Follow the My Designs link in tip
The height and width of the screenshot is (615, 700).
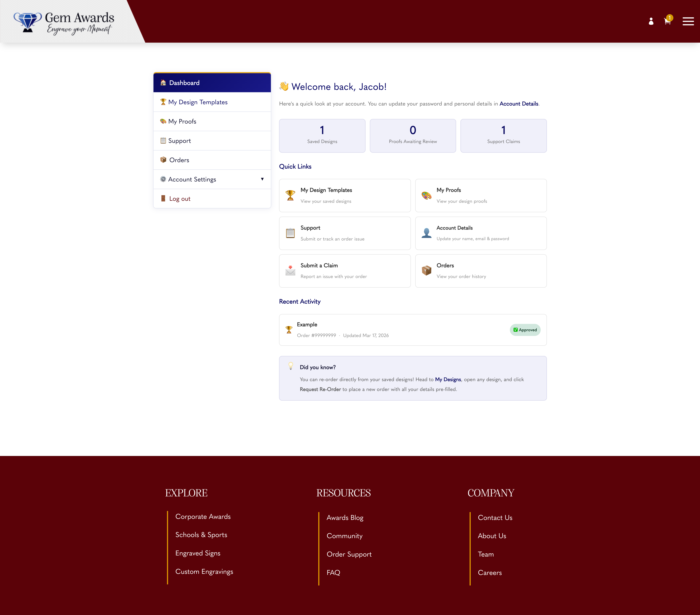tap(448, 379)
